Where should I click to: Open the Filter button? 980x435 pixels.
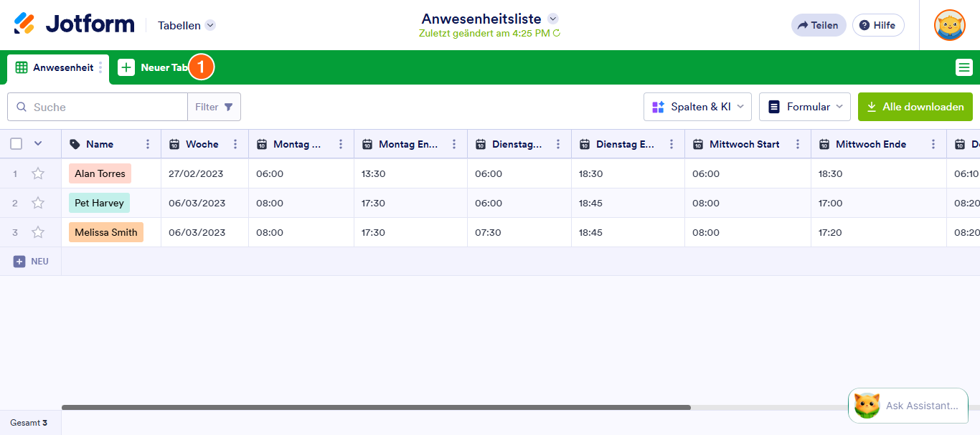(214, 107)
